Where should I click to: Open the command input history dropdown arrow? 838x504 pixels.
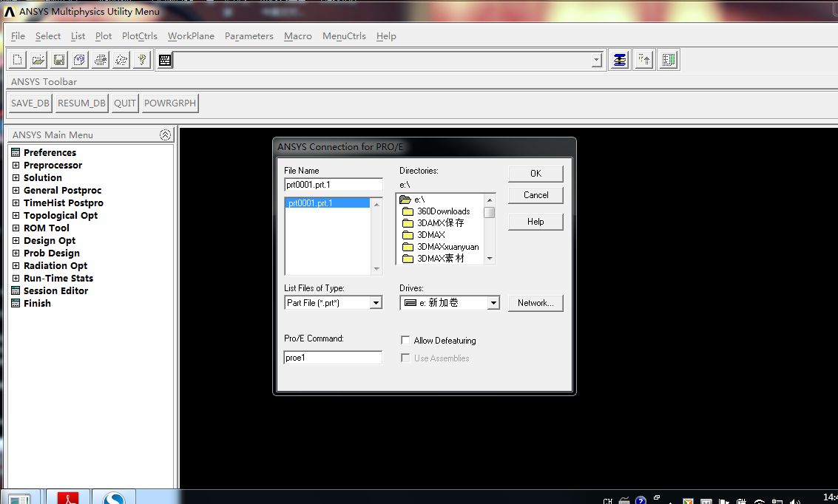pos(596,61)
